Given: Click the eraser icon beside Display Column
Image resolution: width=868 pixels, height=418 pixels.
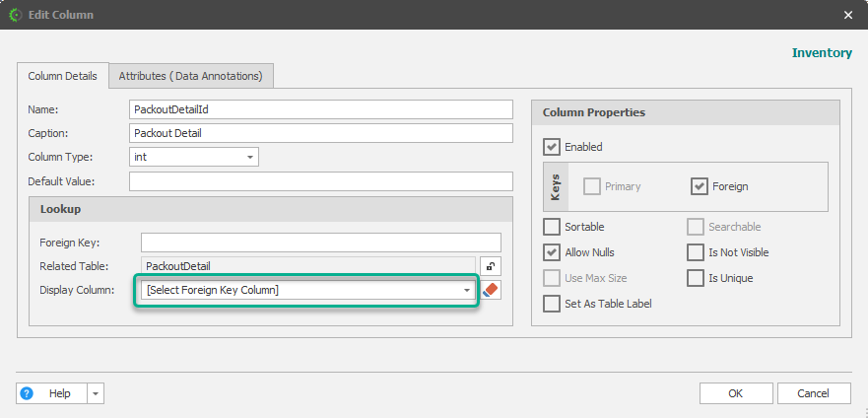Looking at the screenshot, I should [492, 290].
